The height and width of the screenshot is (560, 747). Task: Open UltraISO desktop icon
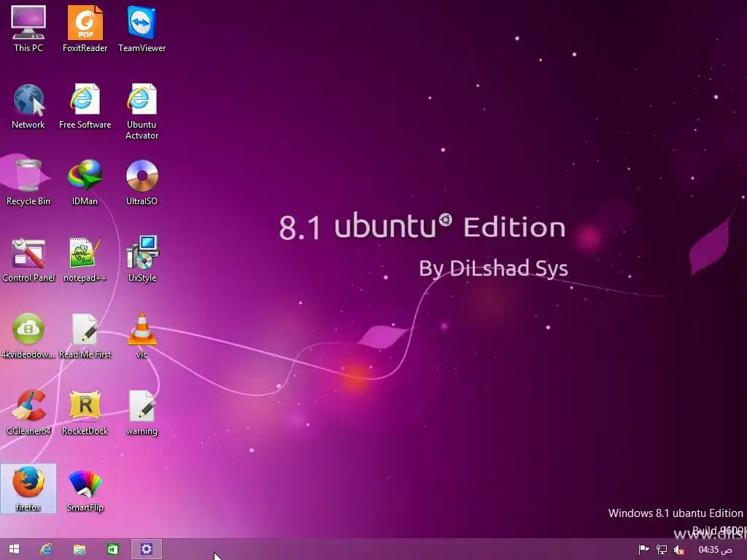point(142,182)
